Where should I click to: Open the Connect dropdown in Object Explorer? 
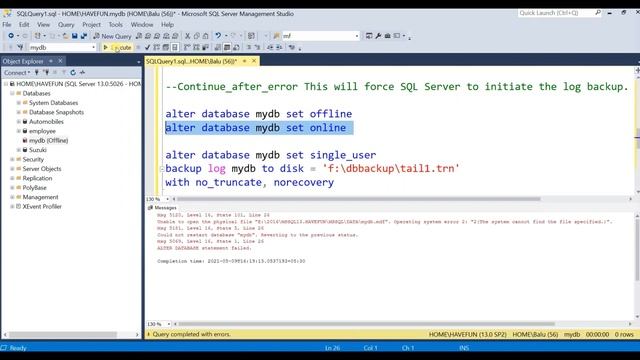click(17, 72)
